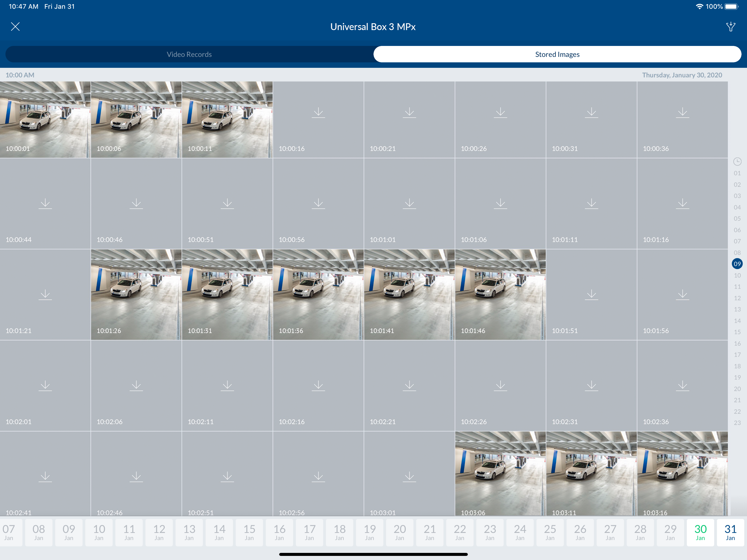Open the 10:01:41 thumbnail
The width and height of the screenshot is (747, 560).
point(409,294)
